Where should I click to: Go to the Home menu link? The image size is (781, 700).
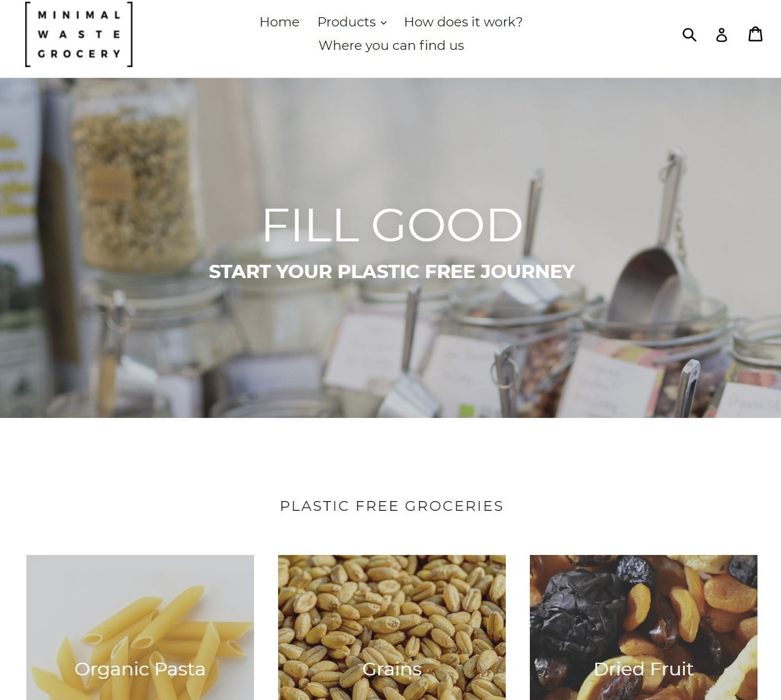279,22
